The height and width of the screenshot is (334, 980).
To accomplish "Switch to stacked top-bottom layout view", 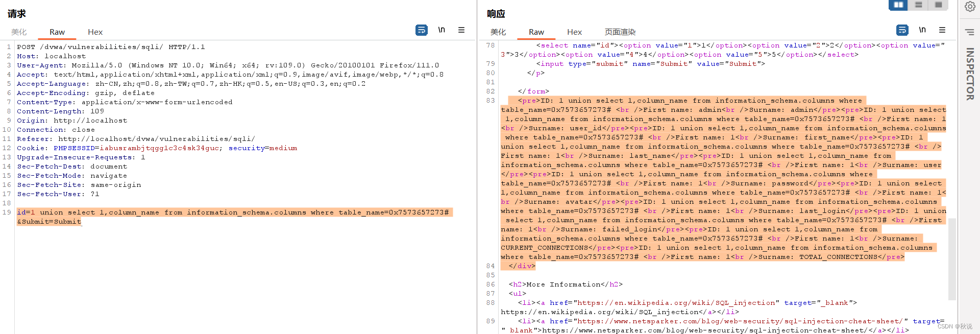I will tap(918, 5).
